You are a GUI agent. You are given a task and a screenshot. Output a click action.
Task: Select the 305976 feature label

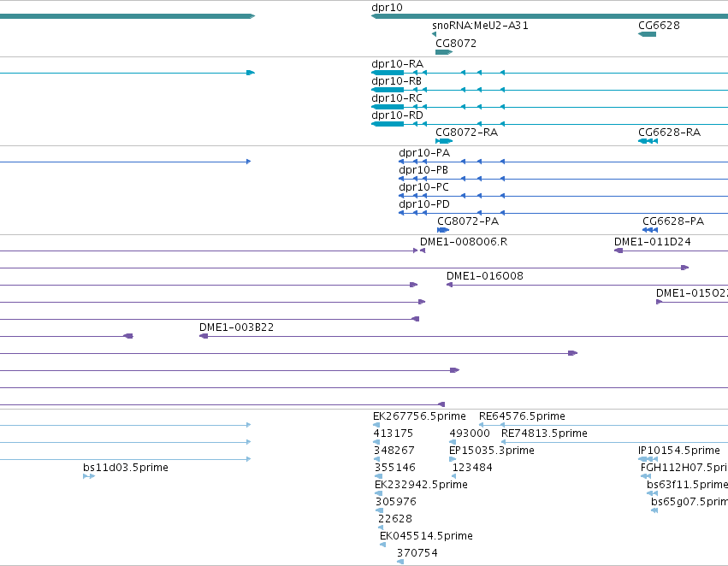396,502
